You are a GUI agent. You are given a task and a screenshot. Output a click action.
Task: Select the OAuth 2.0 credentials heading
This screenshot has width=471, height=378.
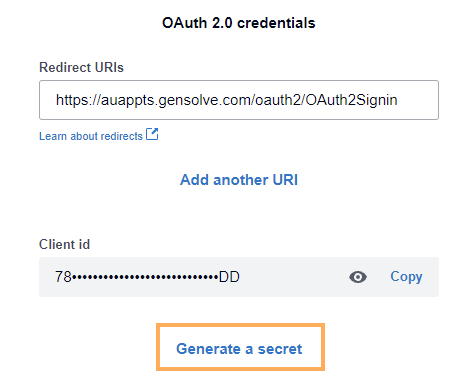click(239, 23)
